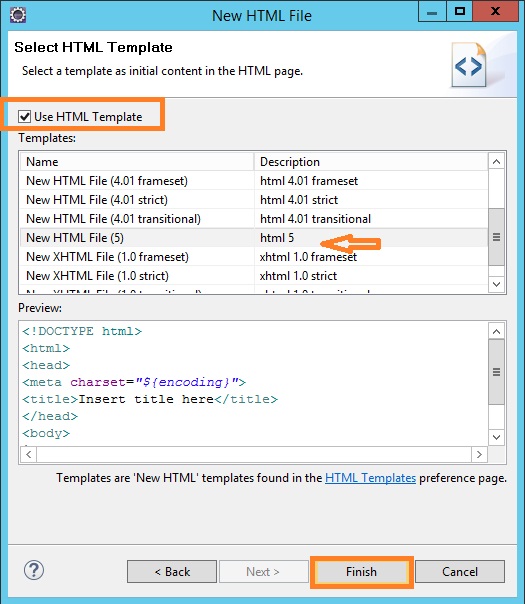Select New XHTML File (1.0 frameset) template

253,257
